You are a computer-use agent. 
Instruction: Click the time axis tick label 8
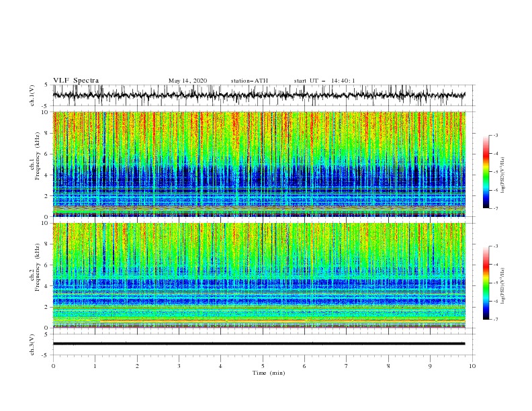388,366
